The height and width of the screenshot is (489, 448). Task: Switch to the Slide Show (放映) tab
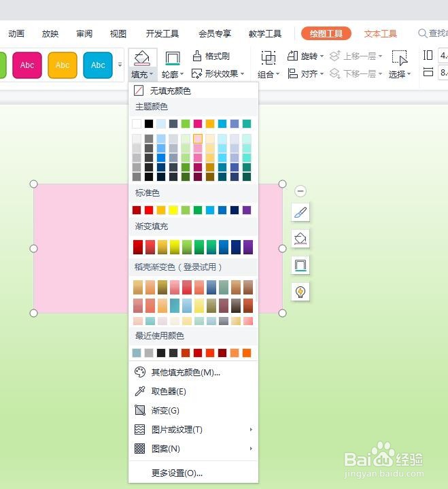[50, 33]
